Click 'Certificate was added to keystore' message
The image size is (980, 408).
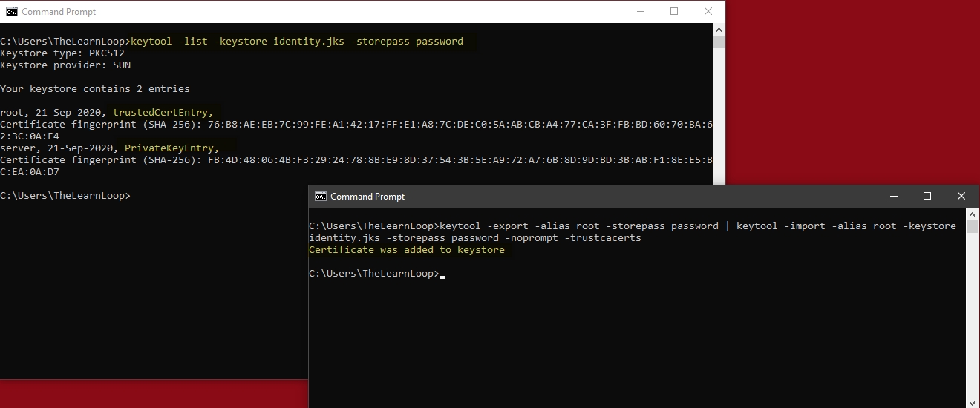coord(407,249)
